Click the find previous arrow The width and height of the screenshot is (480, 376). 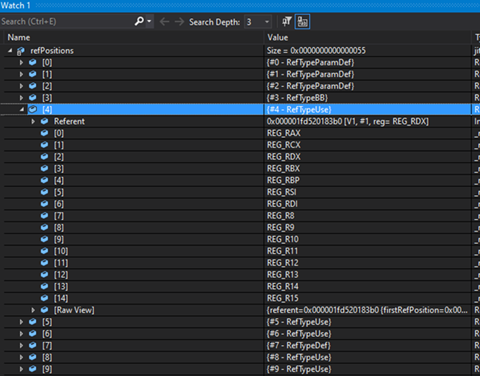click(x=164, y=22)
